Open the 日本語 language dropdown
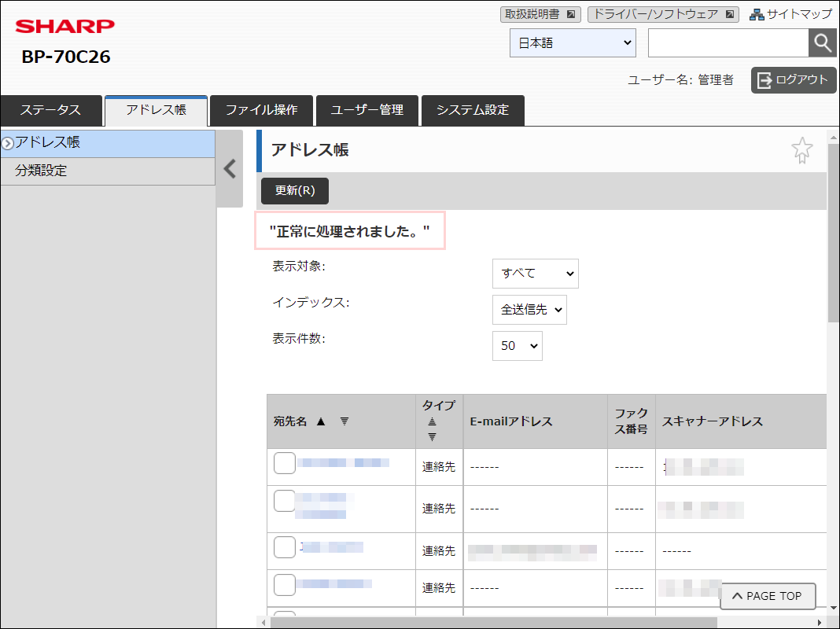This screenshot has height=629, width=840. (x=573, y=43)
